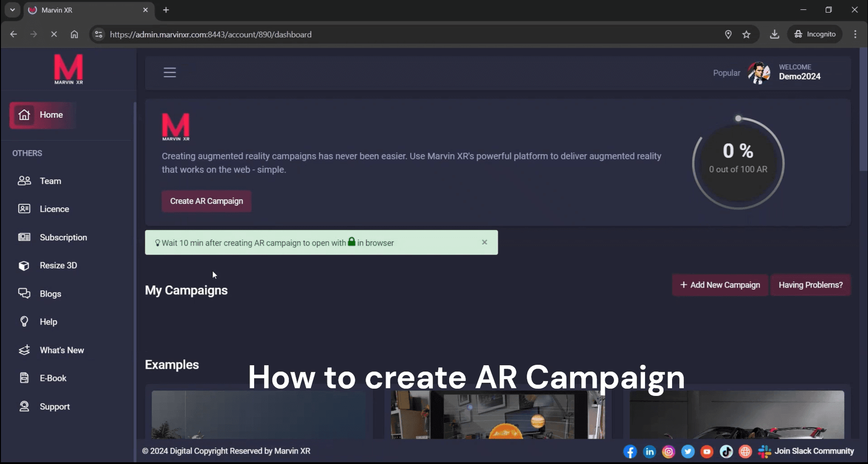Open the TikTok footer icon
Viewport: 868px width, 464px height.
[x=726, y=452]
